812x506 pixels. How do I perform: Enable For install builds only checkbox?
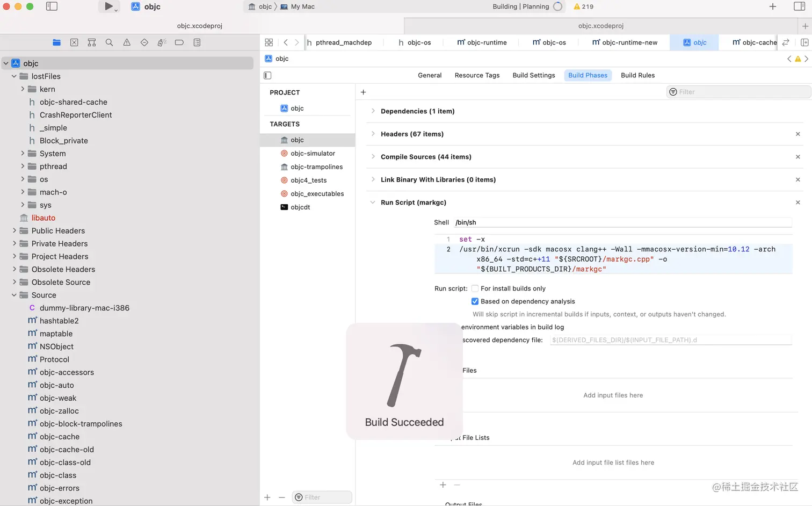475,288
